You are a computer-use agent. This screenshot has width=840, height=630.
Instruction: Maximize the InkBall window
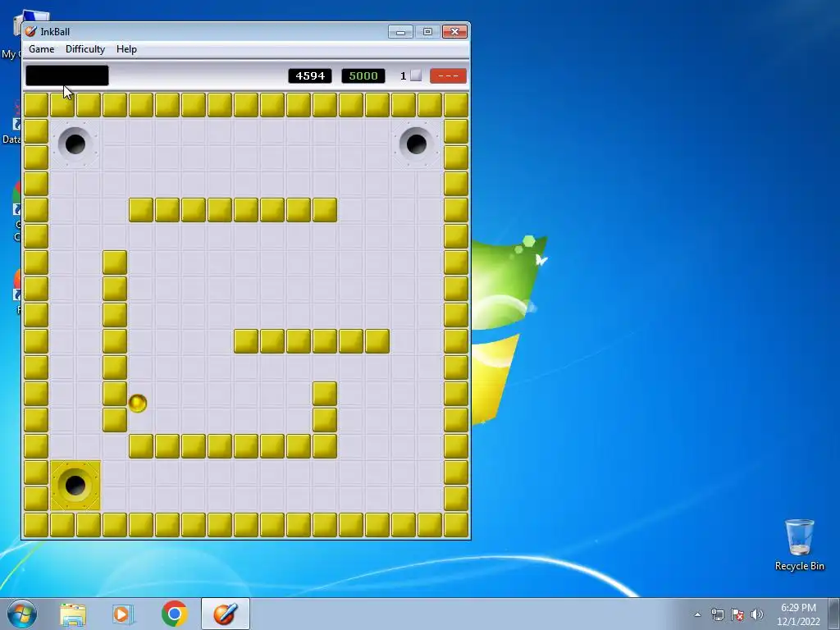[x=427, y=32]
